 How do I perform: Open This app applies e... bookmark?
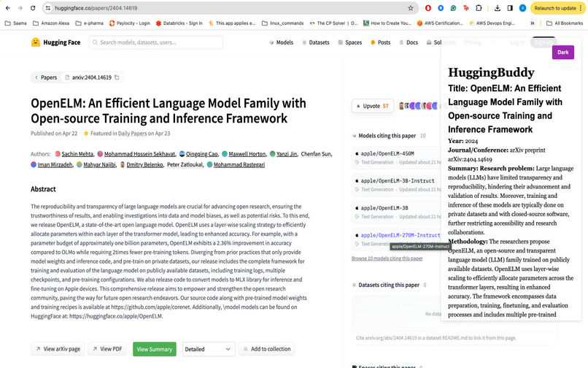(x=232, y=23)
